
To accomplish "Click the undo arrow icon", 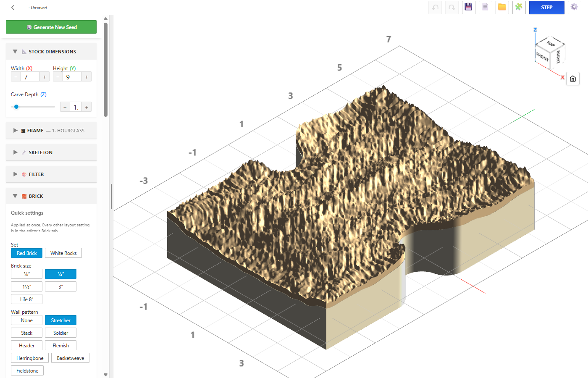I will (435, 8).
